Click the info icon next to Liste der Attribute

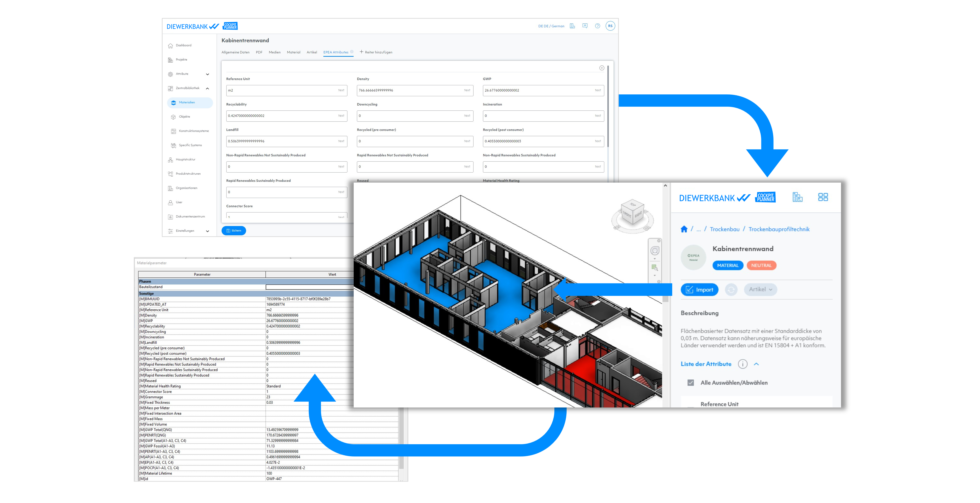point(742,364)
